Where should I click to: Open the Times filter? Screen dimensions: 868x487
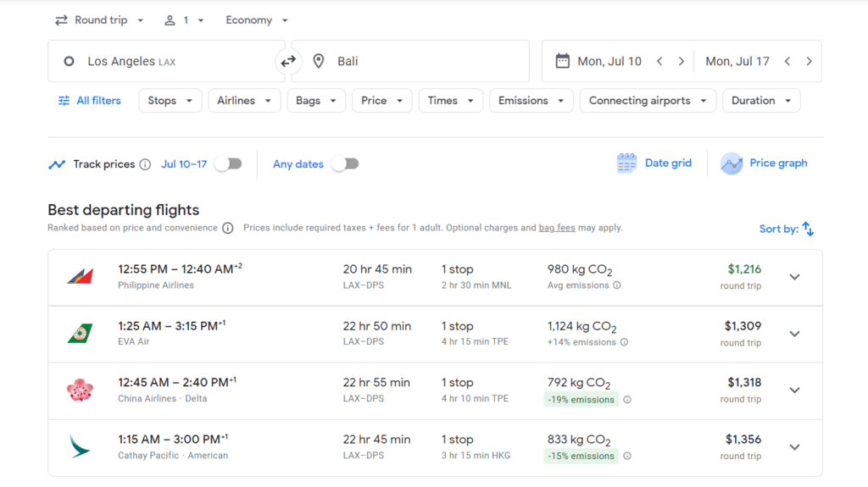(x=451, y=101)
